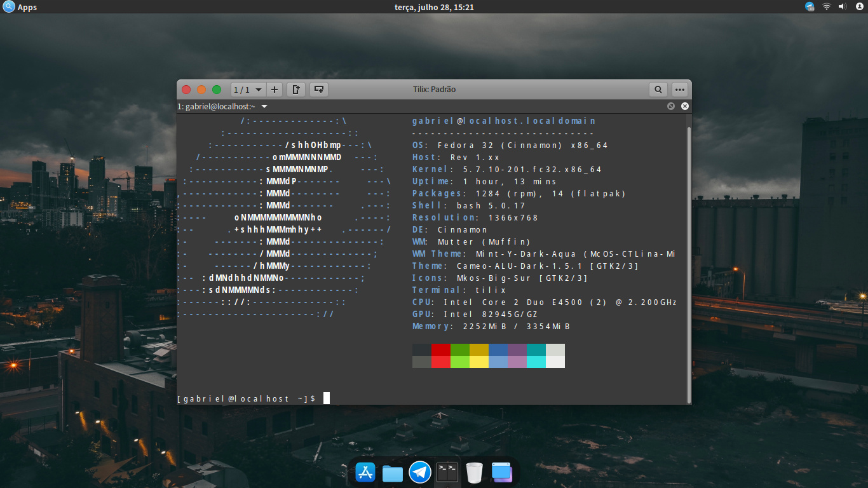Click the bright red color block
868x488 pixels.
[441, 362]
